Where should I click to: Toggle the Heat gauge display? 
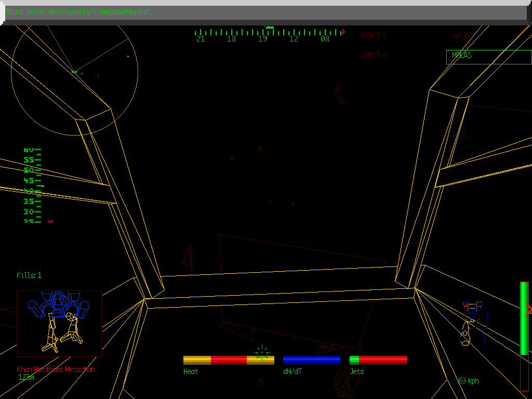point(228,359)
